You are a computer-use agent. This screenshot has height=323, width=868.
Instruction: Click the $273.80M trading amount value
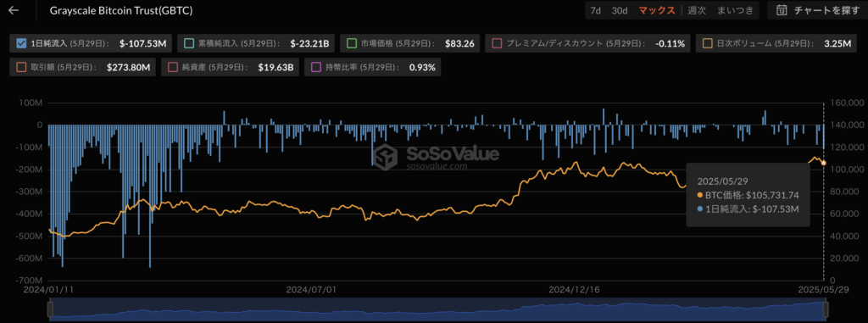click(x=129, y=68)
